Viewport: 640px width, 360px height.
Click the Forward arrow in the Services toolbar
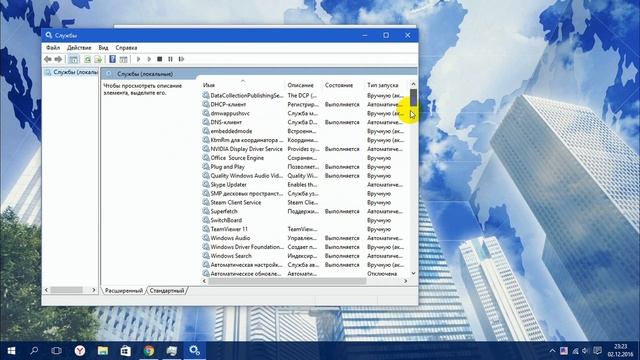58,59
